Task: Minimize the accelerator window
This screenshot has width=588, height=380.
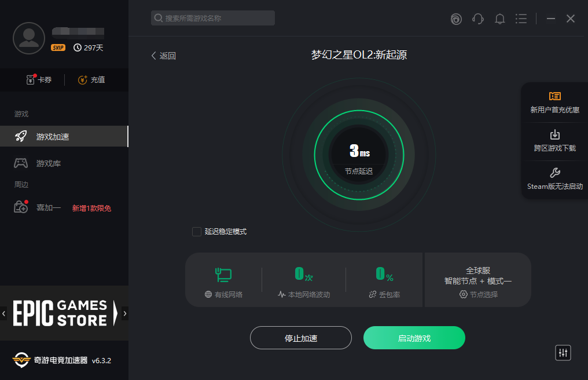Action: tap(551, 19)
